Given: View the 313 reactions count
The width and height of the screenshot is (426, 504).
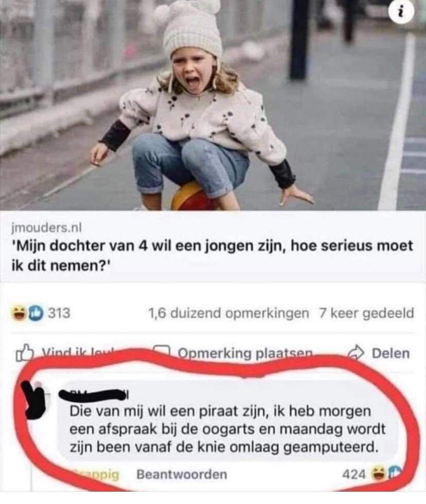Looking at the screenshot, I should click(x=59, y=313).
